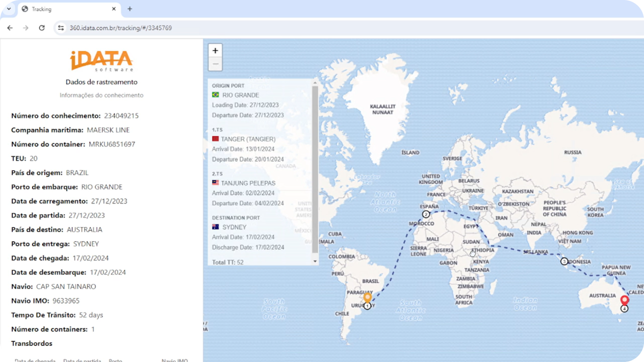The width and height of the screenshot is (644, 362).
Task: Select route waypoint 3 near Indonesia
Action: pos(564,261)
